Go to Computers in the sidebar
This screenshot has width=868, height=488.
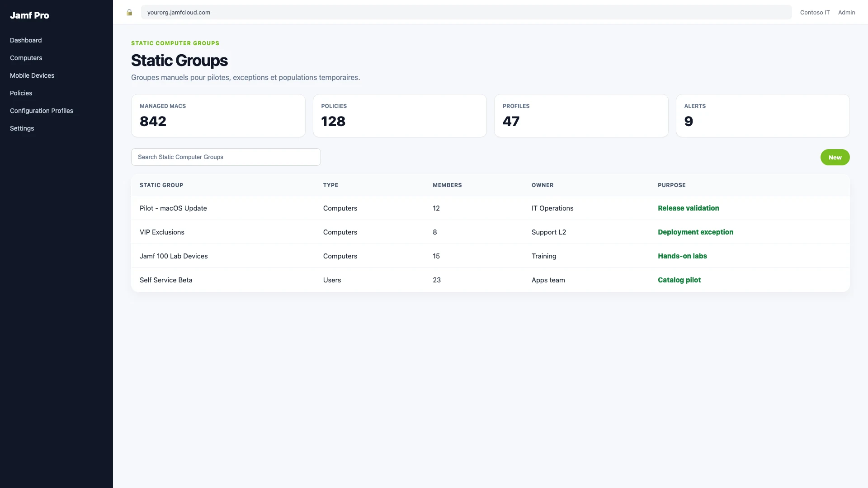point(26,58)
